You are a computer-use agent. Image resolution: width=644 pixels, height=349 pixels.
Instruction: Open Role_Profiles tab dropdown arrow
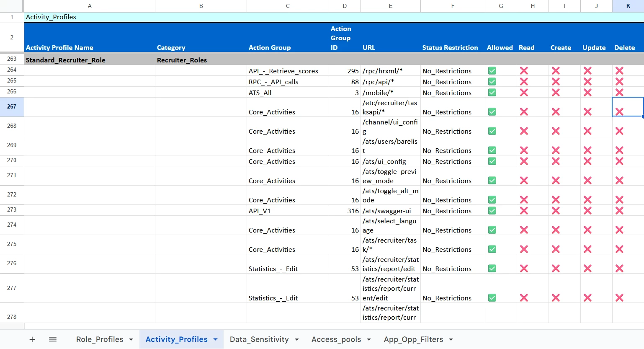[131, 339]
